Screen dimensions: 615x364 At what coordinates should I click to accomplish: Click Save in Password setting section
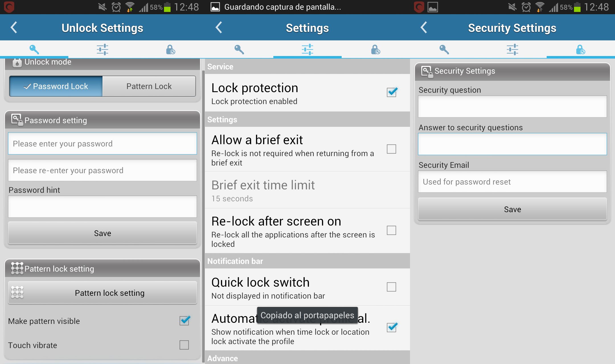103,233
